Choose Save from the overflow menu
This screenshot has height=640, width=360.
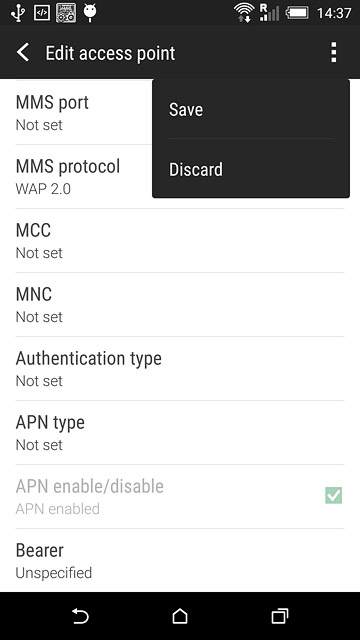pos(251,109)
